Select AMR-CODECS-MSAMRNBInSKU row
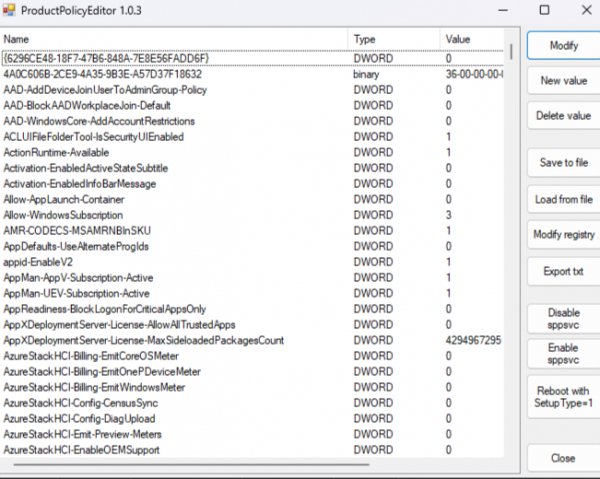Image resolution: width=600 pixels, height=479 pixels. coord(253,231)
